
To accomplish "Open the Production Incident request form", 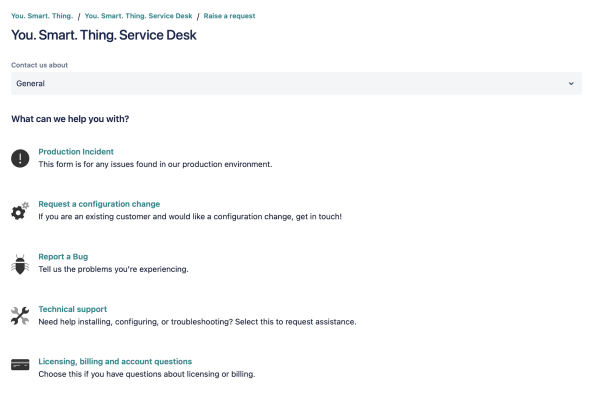I will pos(76,152).
